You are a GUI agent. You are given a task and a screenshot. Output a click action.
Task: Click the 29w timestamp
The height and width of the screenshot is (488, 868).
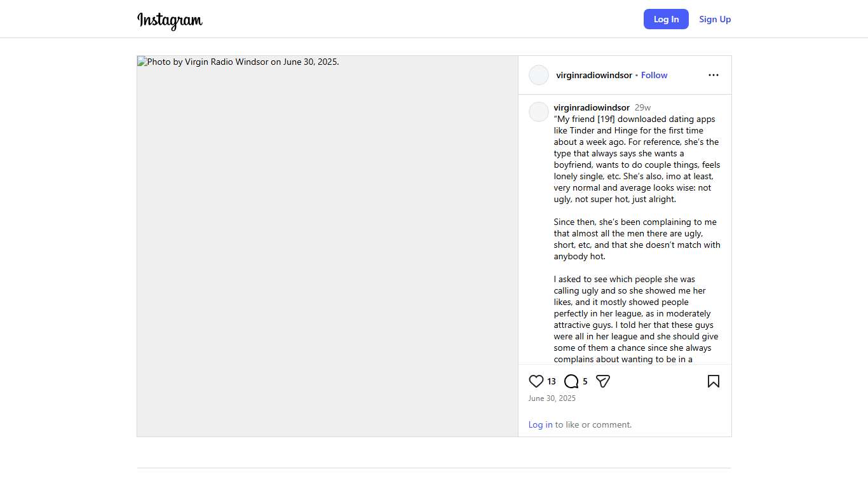click(x=642, y=107)
